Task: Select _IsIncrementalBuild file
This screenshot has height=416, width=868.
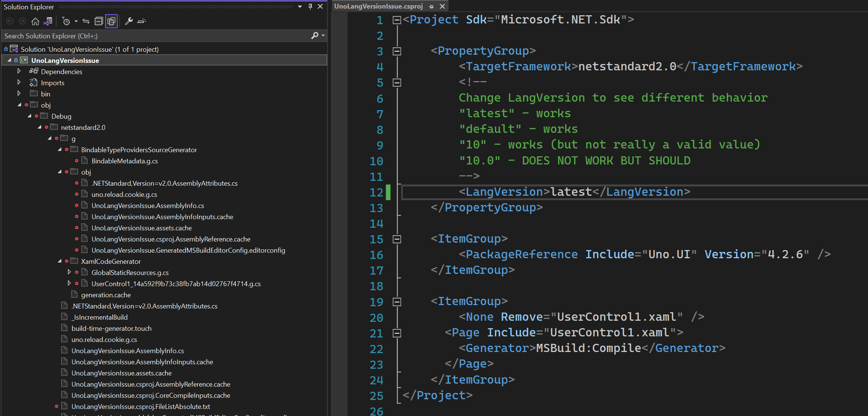Action: (x=99, y=317)
